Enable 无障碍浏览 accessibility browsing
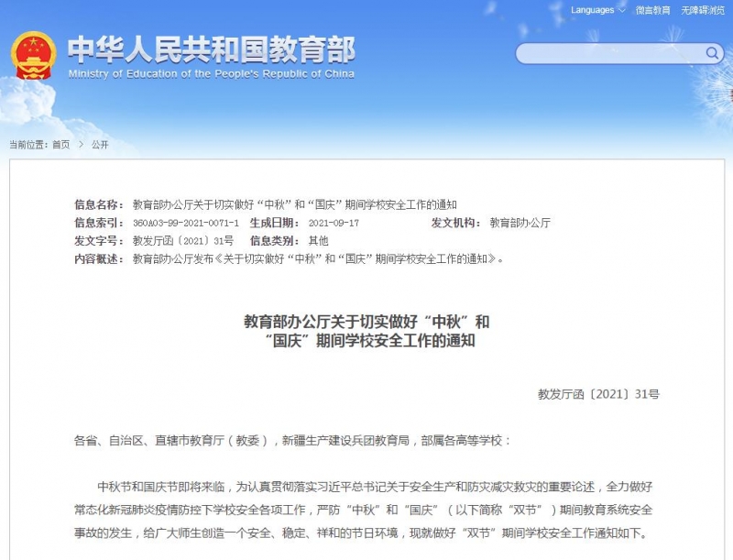This screenshot has width=733, height=560. pyautogui.click(x=702, y=10)
